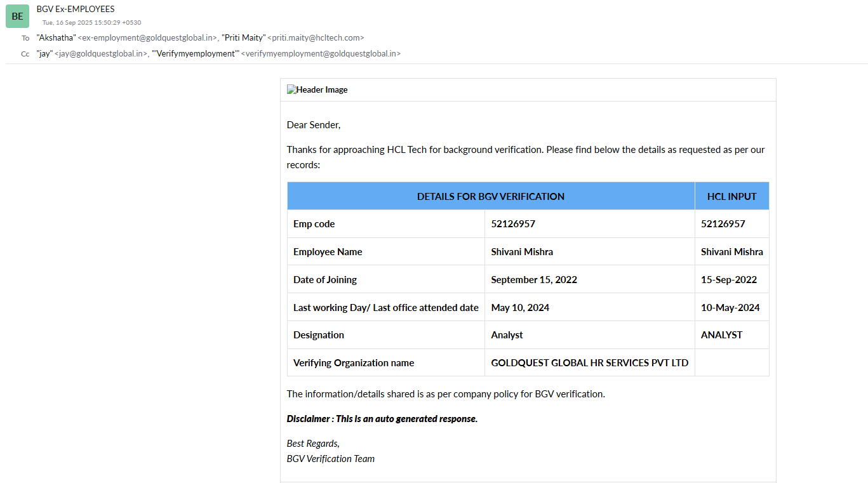Image resolution: width=868 pixels, height=483 pixels.
Task: Select the sender name BGV Ex-EMPLOYEES
Action: click(x=76, y=9)
